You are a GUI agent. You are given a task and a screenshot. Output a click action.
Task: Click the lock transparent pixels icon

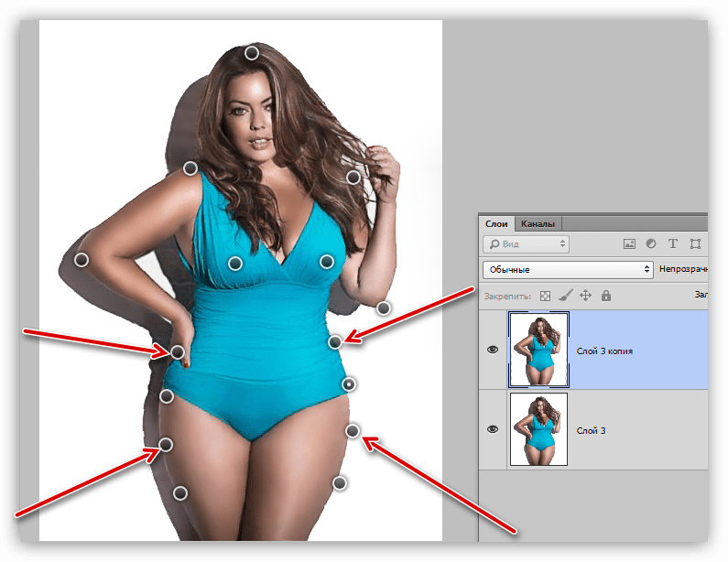click(x=545, y=296)
